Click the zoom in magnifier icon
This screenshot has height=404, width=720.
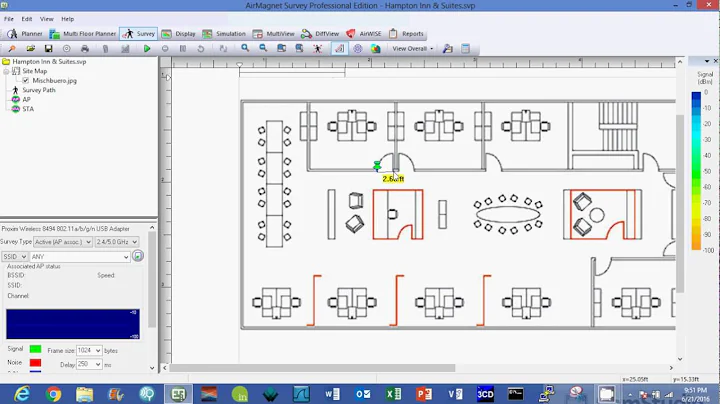point(245,48)
